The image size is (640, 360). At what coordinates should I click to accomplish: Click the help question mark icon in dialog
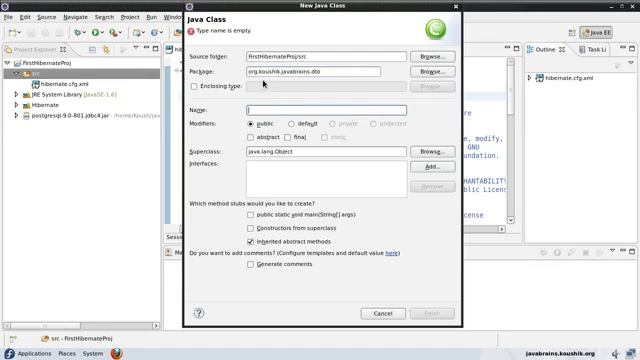coord(199,313)
